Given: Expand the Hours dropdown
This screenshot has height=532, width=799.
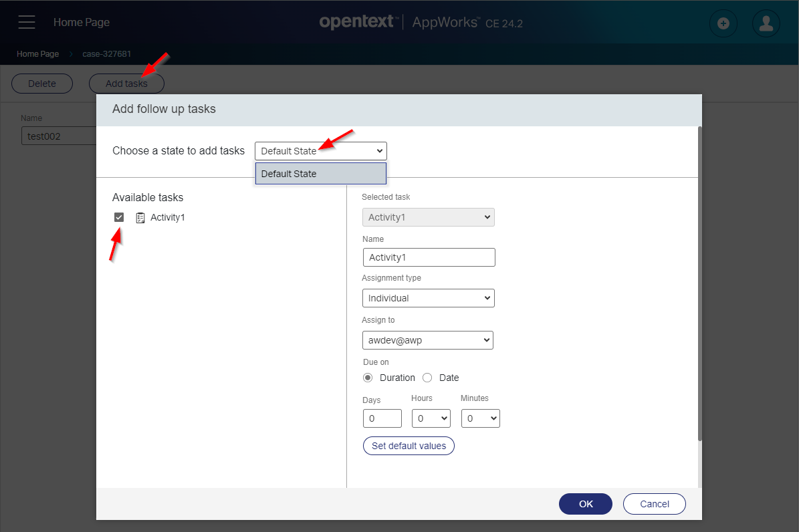Looking at the screenshot, I should pyautogui.click(x=431, y=418).
